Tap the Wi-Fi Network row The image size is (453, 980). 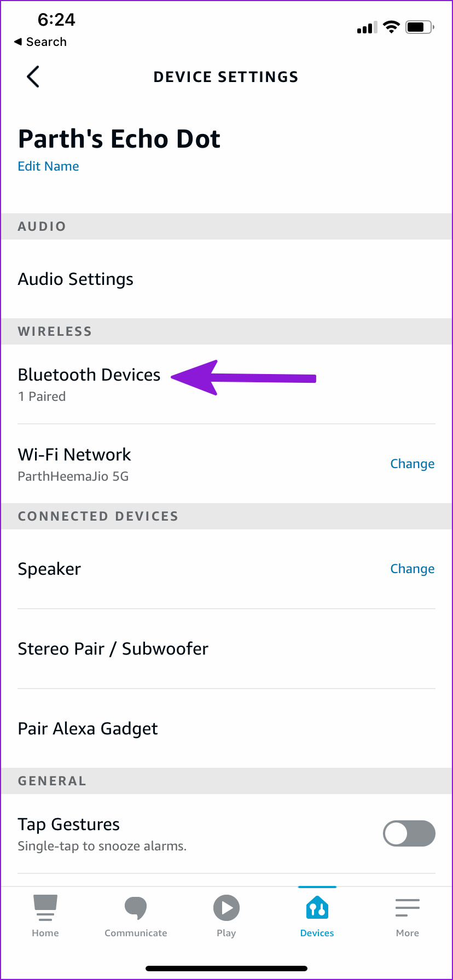[x=164, y=464]
